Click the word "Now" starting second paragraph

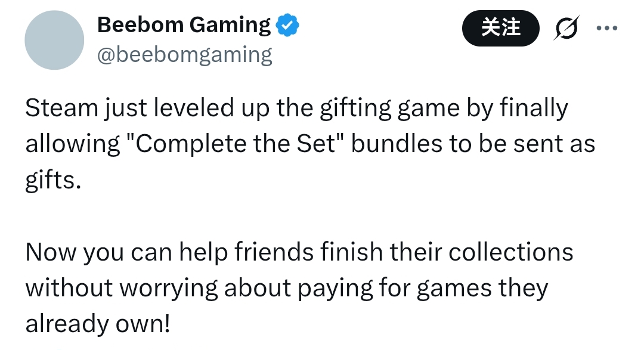click(50, 252)
